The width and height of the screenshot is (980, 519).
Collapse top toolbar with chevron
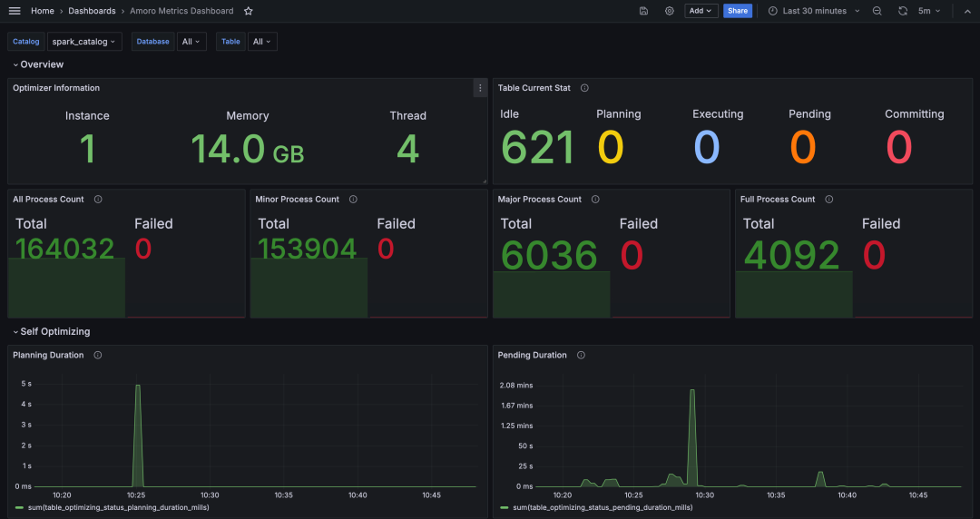(965, 11)
